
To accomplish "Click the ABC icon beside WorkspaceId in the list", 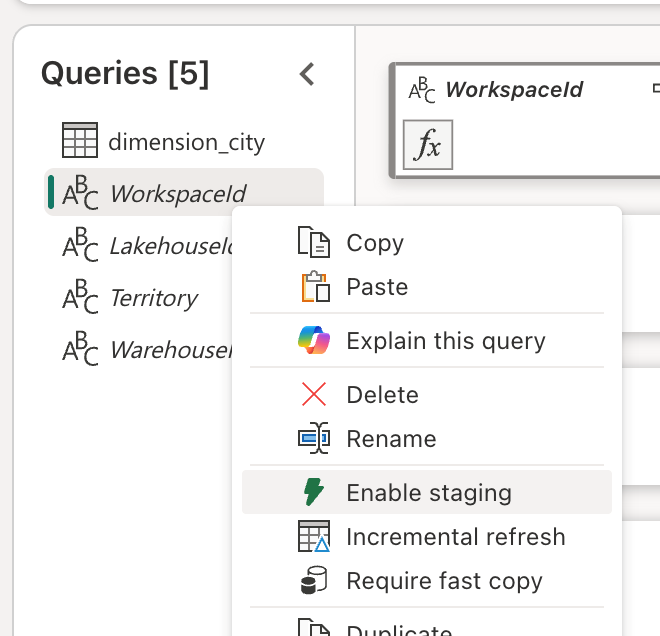I will coord(80,193).
